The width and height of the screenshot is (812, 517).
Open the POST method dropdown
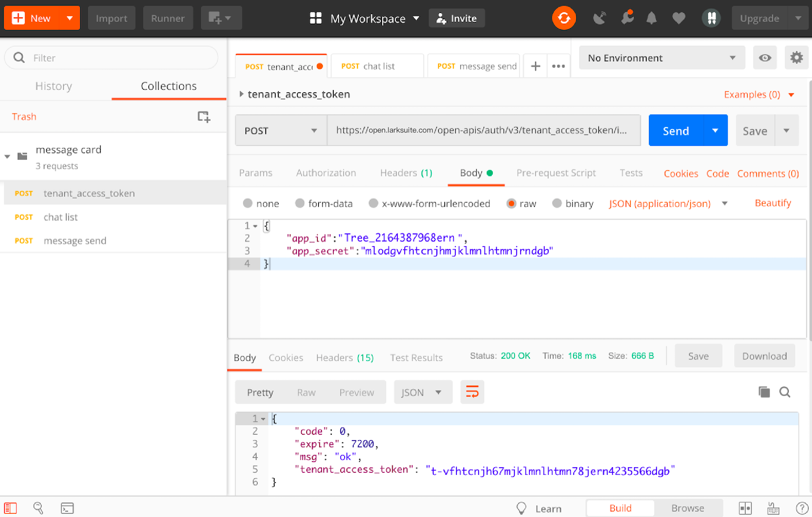coord(281,131)
